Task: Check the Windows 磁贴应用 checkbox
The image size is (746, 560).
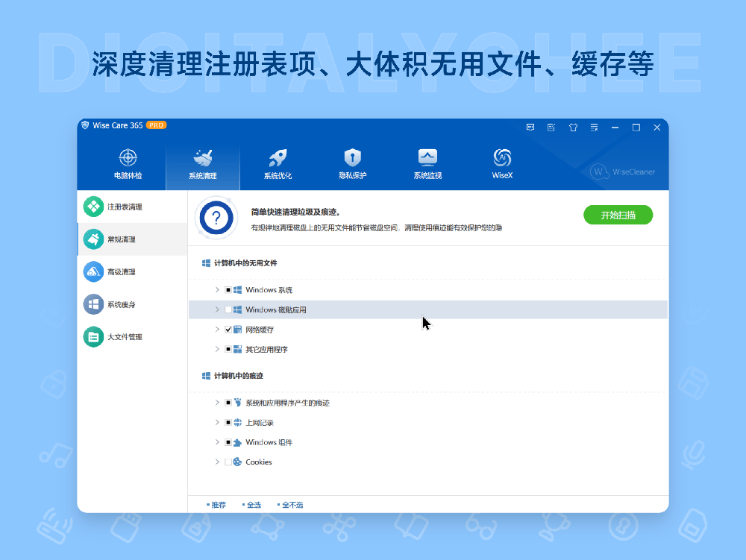Action: 229,309
